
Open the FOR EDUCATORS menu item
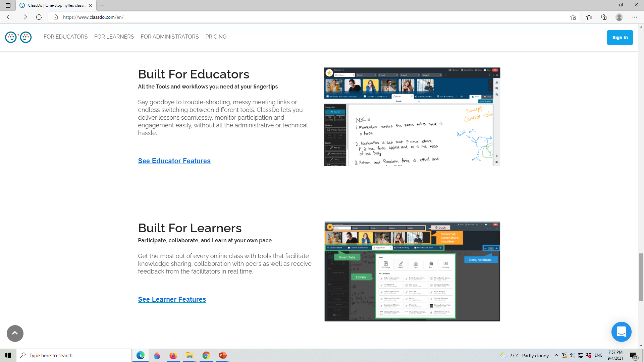tap(65, 37)
